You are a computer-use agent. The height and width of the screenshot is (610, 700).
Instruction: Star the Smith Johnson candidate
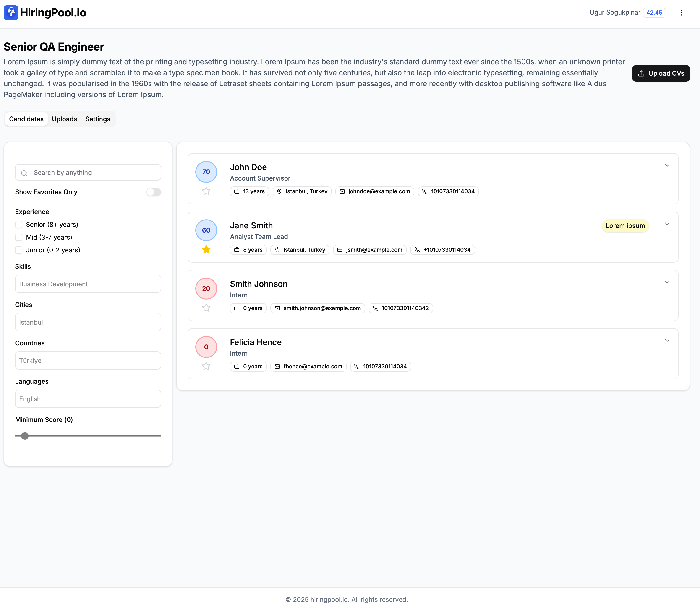(206, 308)
